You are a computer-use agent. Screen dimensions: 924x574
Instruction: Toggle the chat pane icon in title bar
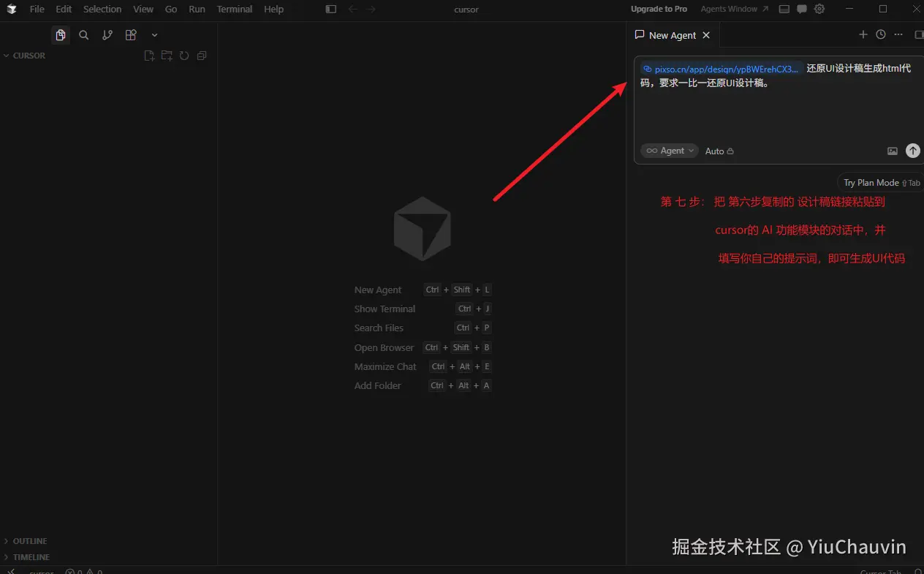(802, 10)
